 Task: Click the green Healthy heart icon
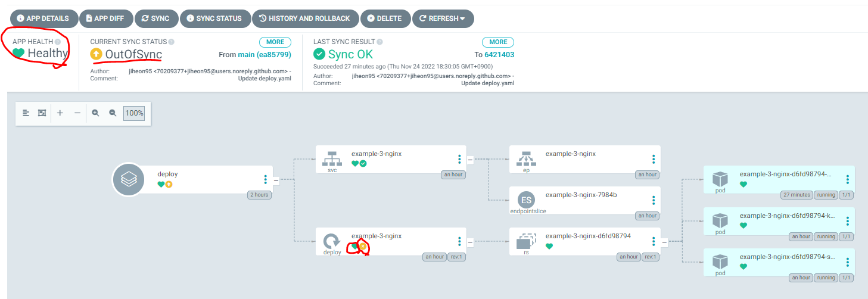click(x=18, y=54)
